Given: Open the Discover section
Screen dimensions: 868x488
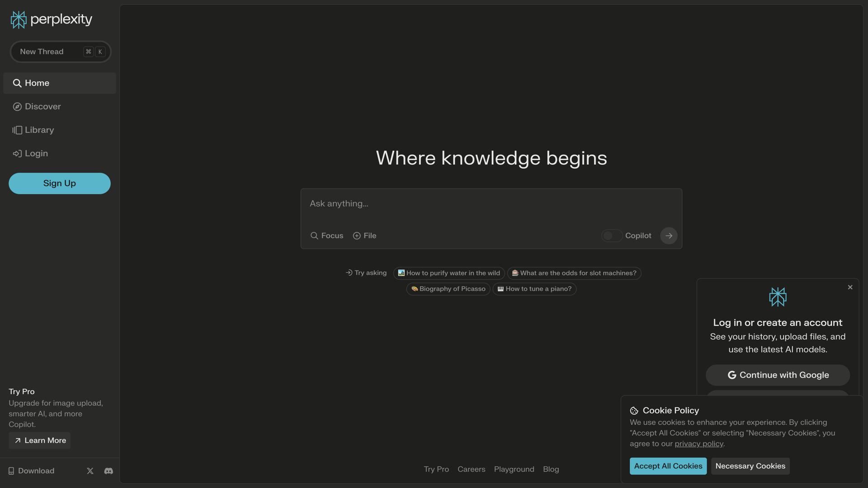Looking at the screenshot, I should 42,107.
